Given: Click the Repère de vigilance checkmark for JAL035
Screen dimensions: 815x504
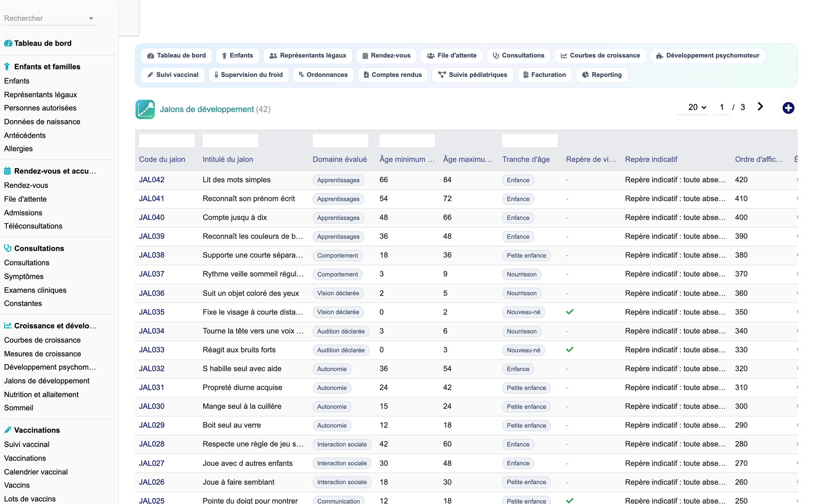Looking at the screenshot, I should pos(570,312).
